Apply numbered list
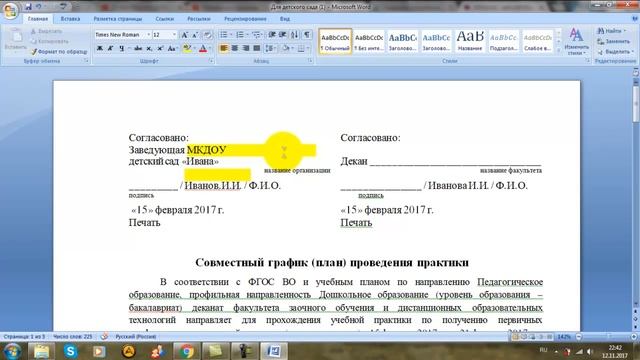The height and width of the screenshot is (360, 640). tap(240, 35)
